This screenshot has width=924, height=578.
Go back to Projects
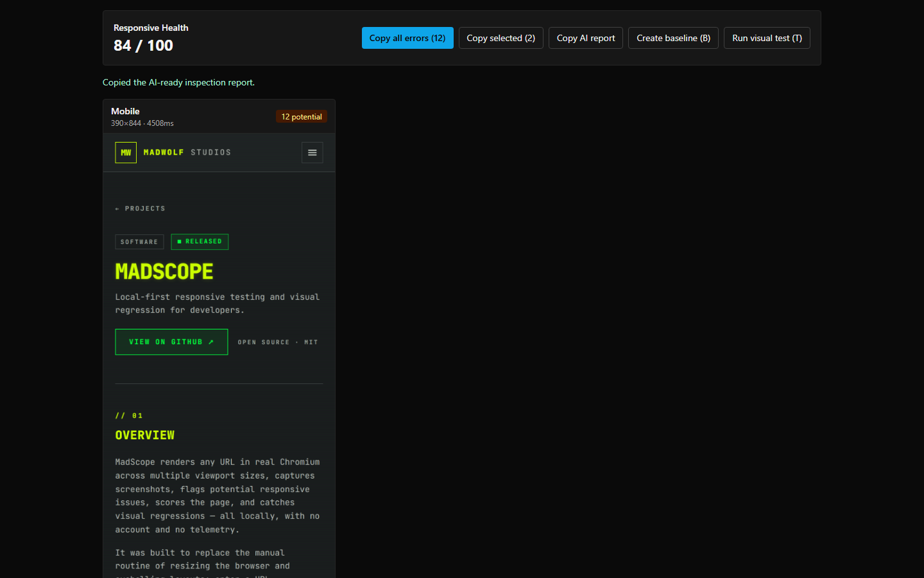140,209
